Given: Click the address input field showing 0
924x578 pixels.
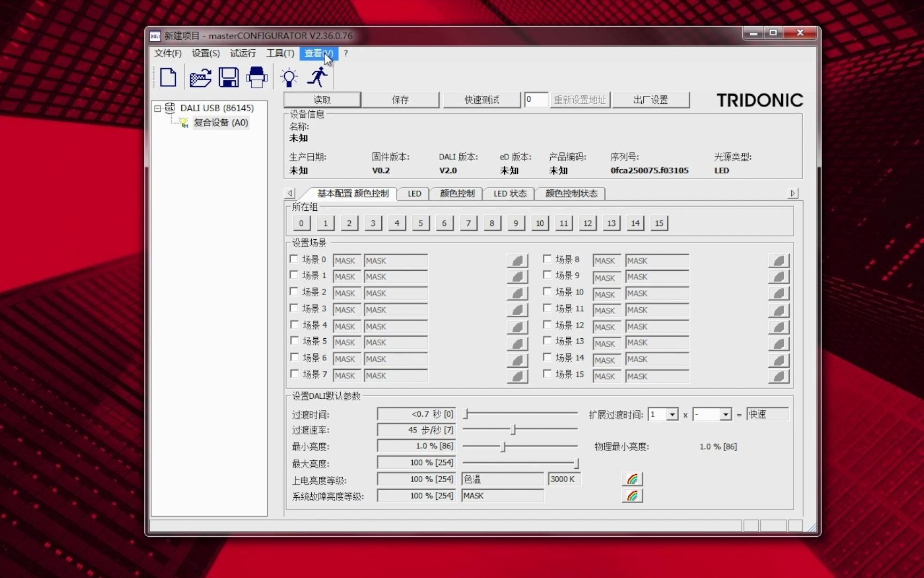Looking at the screenshot, I should pos(536,100).
